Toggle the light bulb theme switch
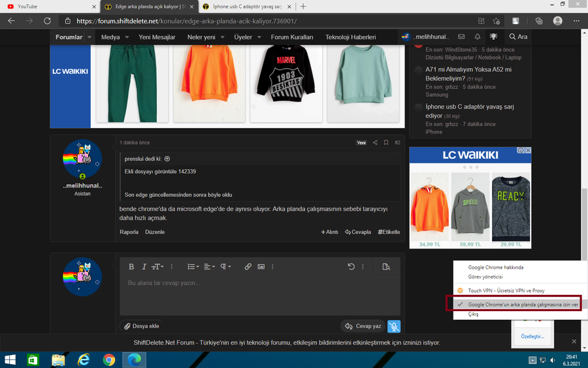 (493, 37)
